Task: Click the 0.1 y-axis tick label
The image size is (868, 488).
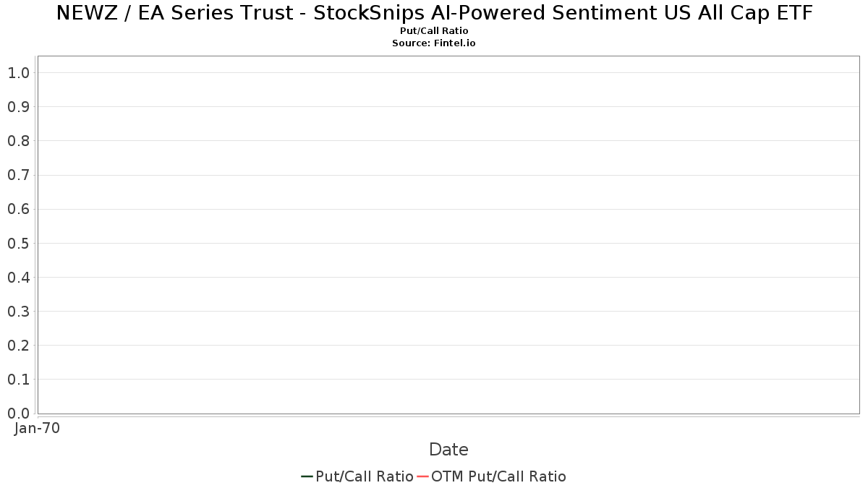Action: 18,380
